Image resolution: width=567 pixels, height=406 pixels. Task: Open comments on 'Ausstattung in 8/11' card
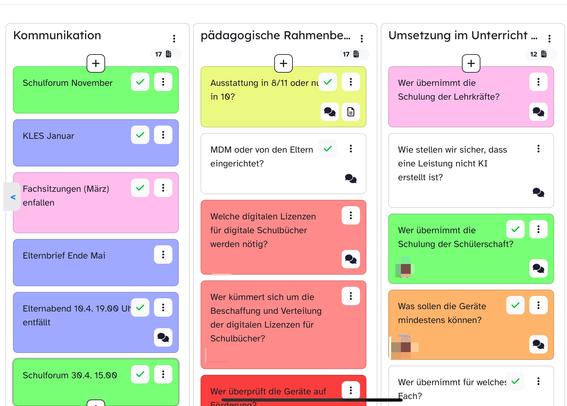329,112
